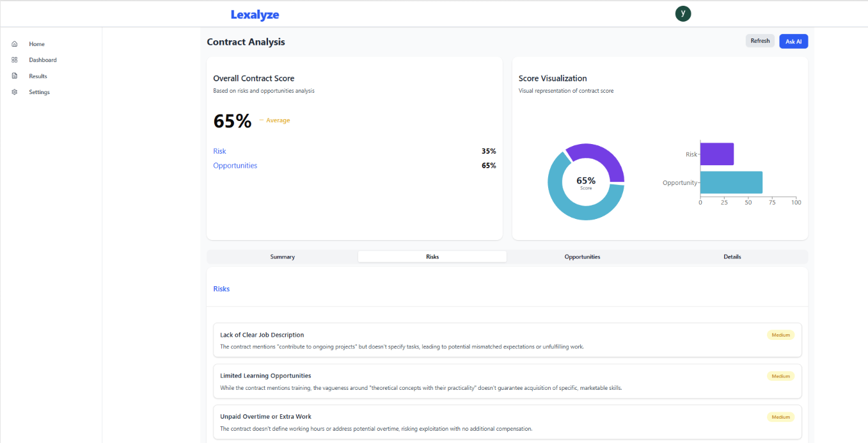The image size is (868, 443).
Task: Switch to the Details tab
Action: (x=732, y=257)
